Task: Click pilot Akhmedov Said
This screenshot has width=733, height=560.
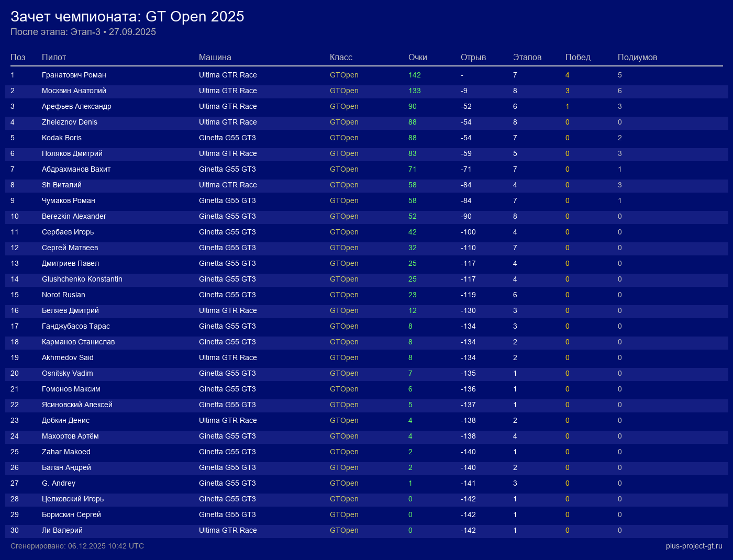Action: click(68, 357)
